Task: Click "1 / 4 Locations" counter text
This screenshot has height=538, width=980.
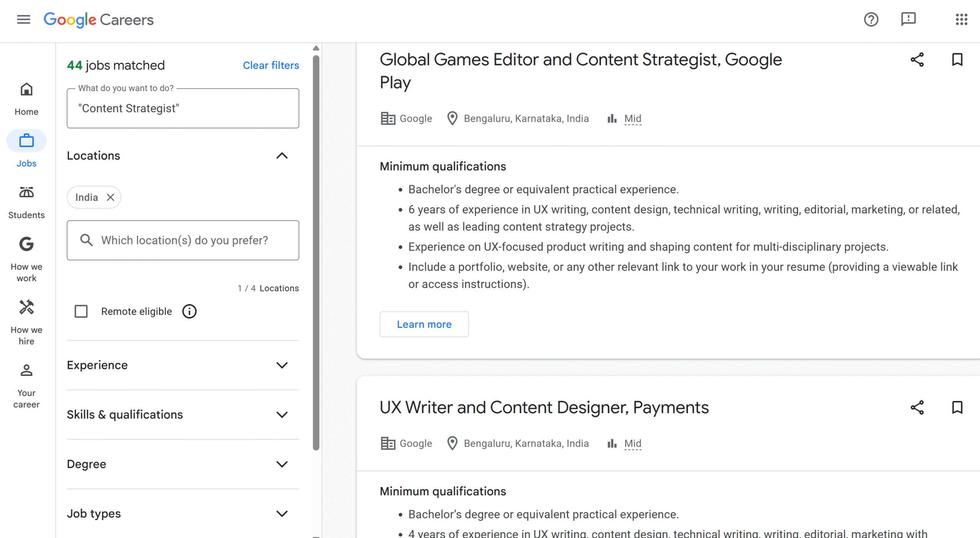Action: coord(268,288)
